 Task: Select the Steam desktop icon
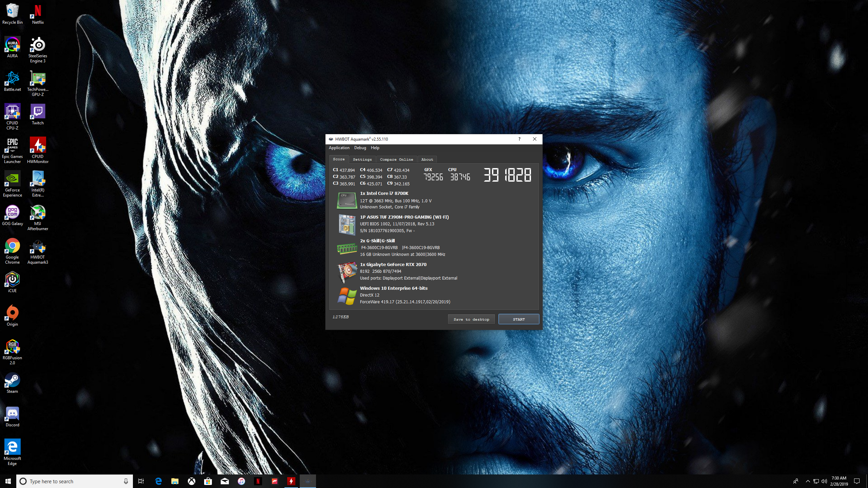click(13, 383)
